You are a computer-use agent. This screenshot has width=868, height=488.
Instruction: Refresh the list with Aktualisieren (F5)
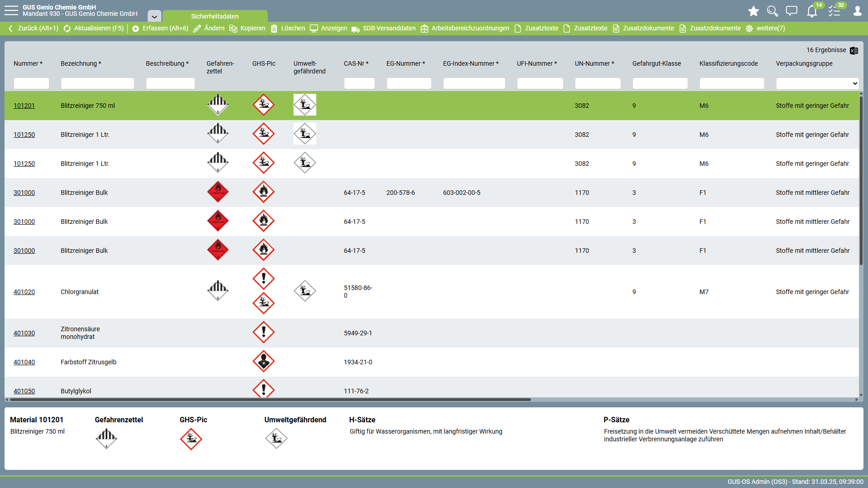(93, 28)
